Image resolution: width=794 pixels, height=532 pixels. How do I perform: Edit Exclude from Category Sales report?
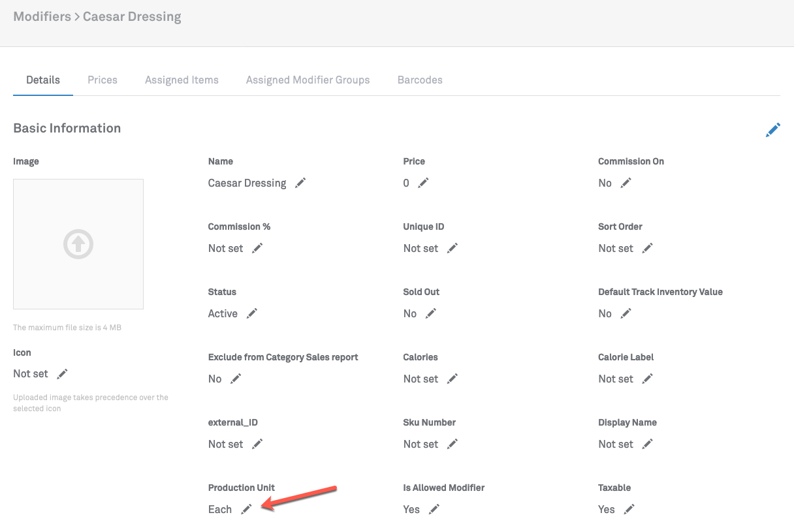click(236, 379)
